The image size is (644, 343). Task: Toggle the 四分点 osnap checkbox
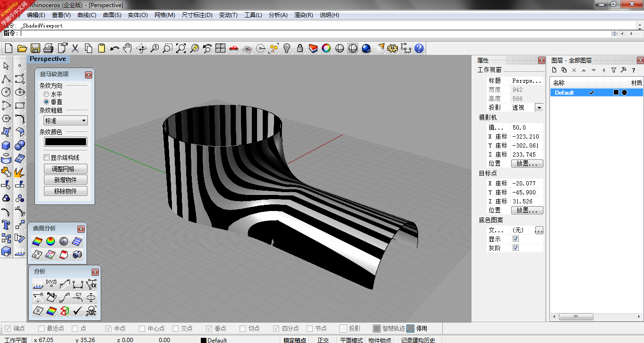pos(276,328)
